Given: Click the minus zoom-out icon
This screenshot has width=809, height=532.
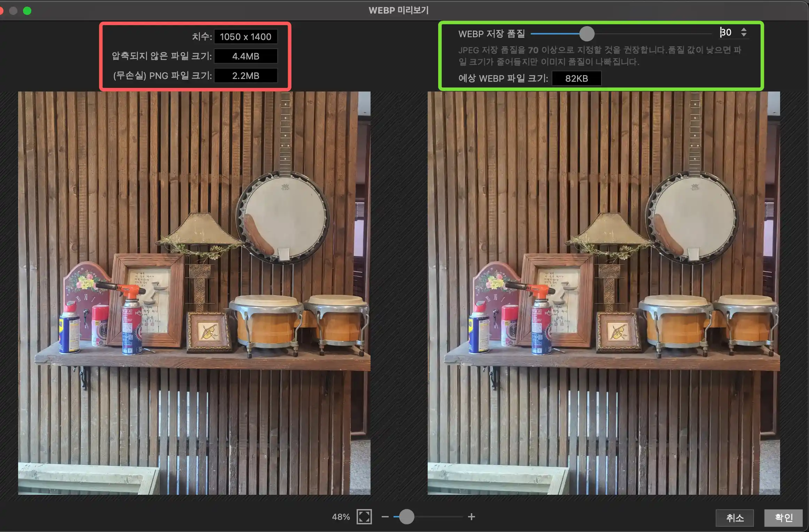Looking at the screenshot, I should (385, 517).
